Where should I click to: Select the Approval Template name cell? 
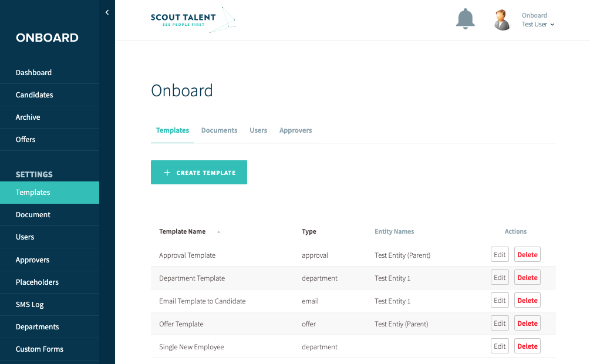(x=187, y=255)
